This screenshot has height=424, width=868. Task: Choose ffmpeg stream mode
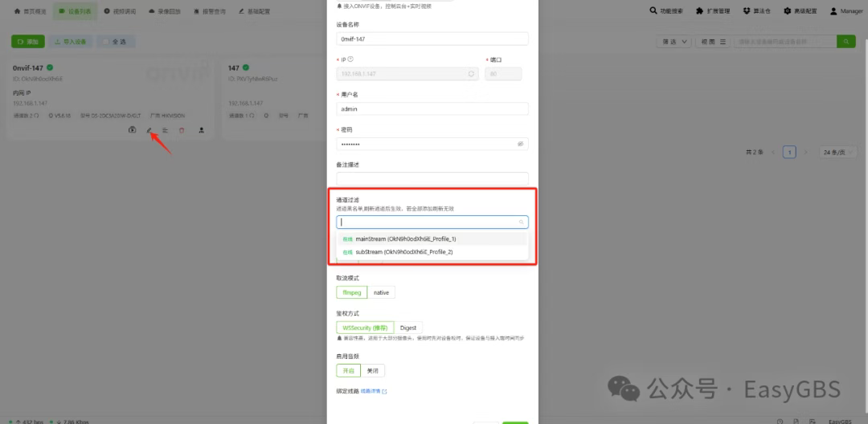351,292
